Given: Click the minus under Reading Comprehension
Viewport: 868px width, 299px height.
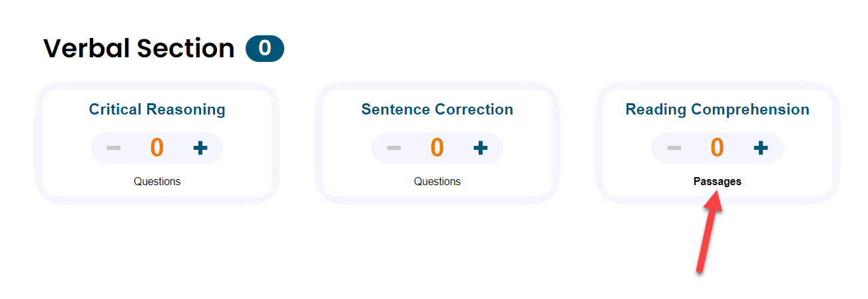Looking at the screenshot, I should tap(674, 148).
